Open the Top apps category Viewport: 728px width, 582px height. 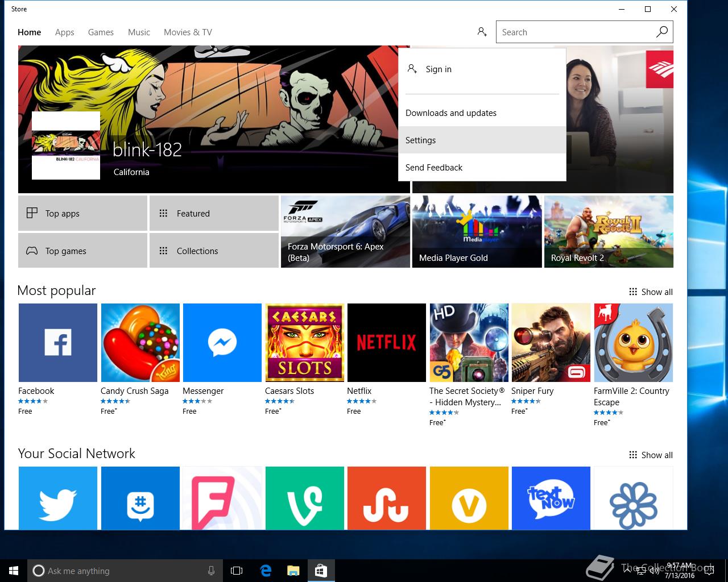click(x=82, y=213)
